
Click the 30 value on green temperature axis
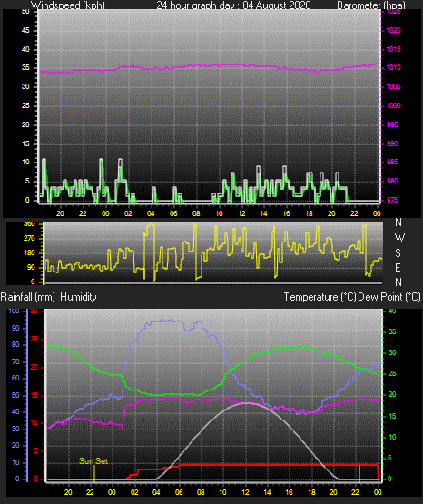coord(392,352)
